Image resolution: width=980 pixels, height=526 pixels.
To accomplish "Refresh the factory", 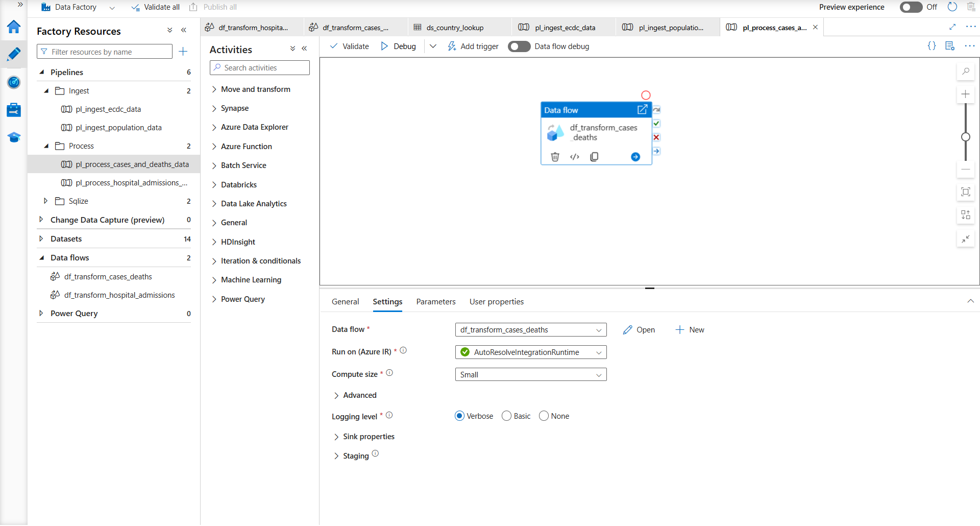I will tap(952, 7).
